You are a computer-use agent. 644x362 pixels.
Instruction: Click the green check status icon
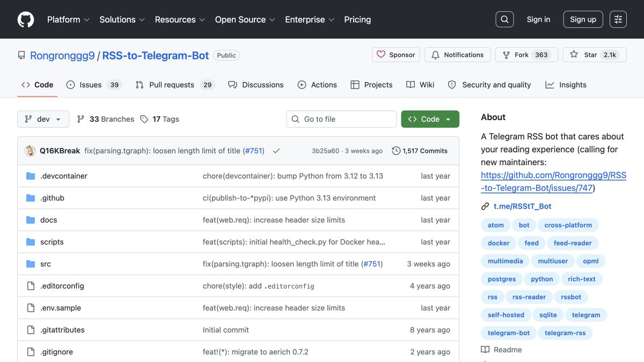(276, 151)
